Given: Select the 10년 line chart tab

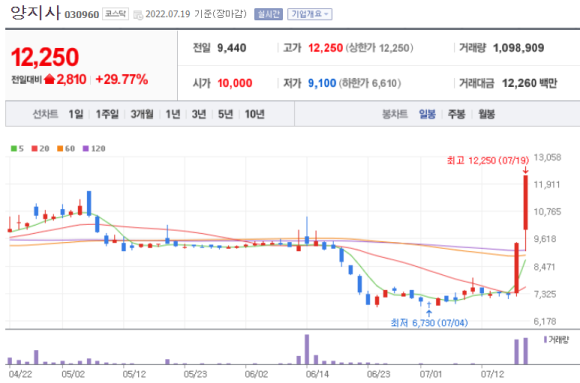Looking at the screenshot, I should point(254,114).
